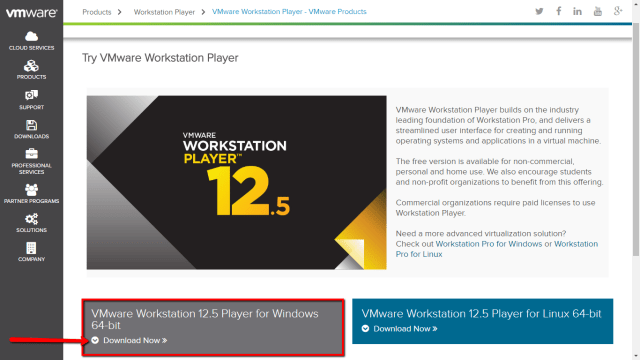640x360 pixels.
Task: Open the Solutions gears icon
Action: pyautogui.click(x=31, y=219)
